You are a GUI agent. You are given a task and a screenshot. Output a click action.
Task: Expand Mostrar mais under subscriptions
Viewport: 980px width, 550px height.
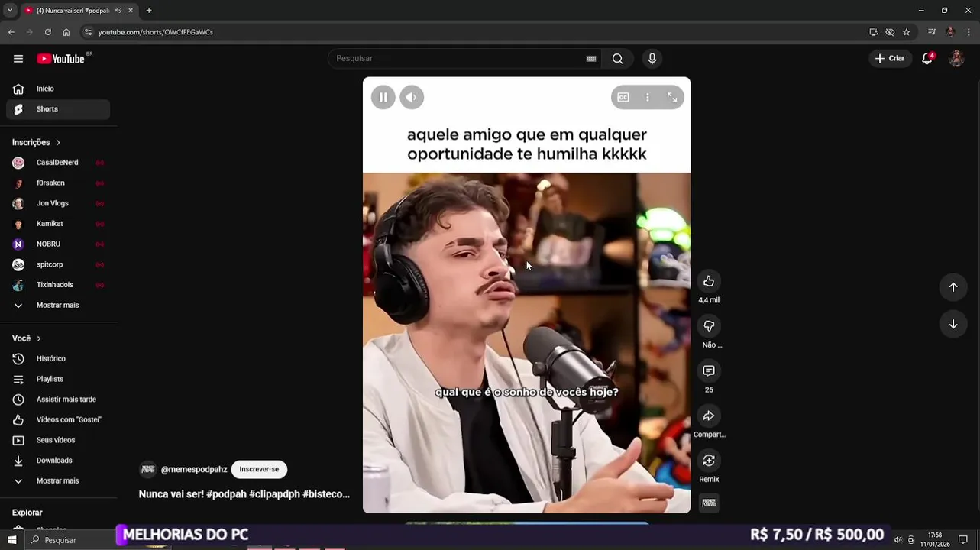tap(58, 306)
